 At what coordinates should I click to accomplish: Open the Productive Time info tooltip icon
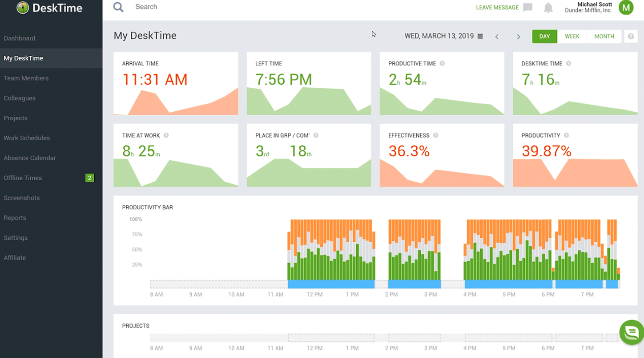[x=442, y=63]
